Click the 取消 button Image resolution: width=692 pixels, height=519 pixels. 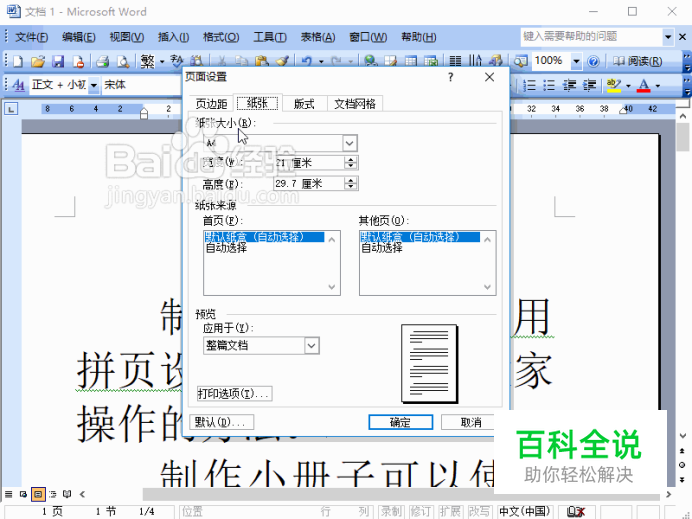[x=470, y=422]
